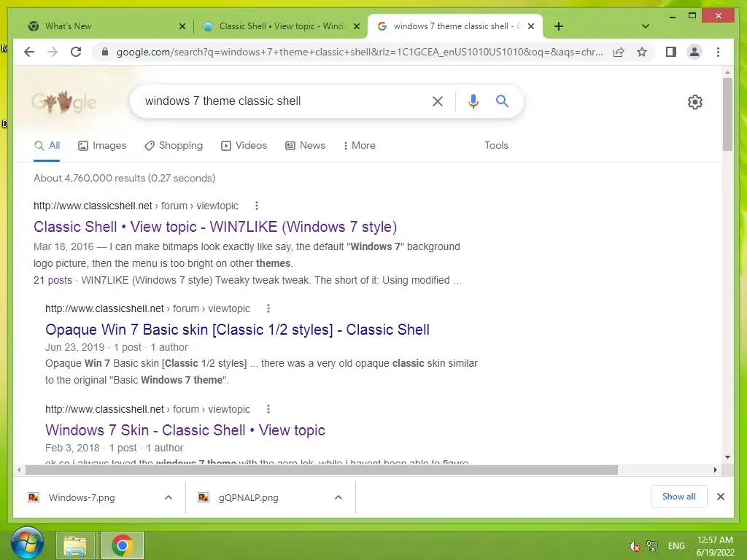
Task: Open Chrome profile avatar menu
Action: click(x=694, y=52)
